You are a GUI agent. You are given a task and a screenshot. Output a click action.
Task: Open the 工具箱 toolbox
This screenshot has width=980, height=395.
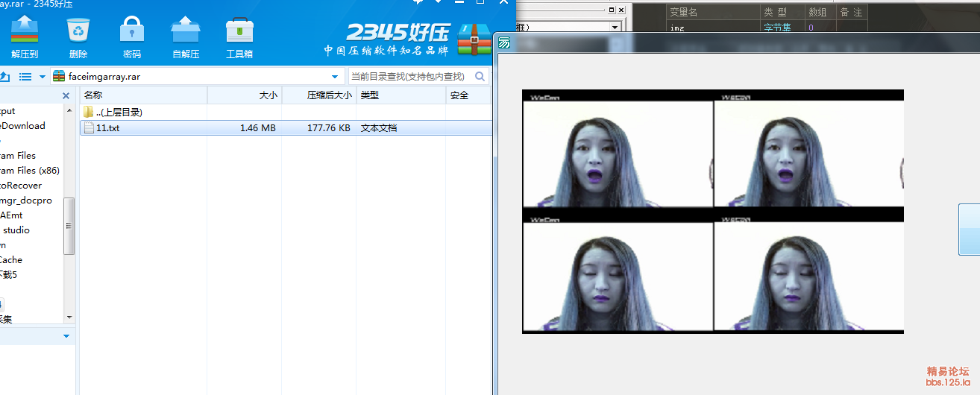coord(239,31)
